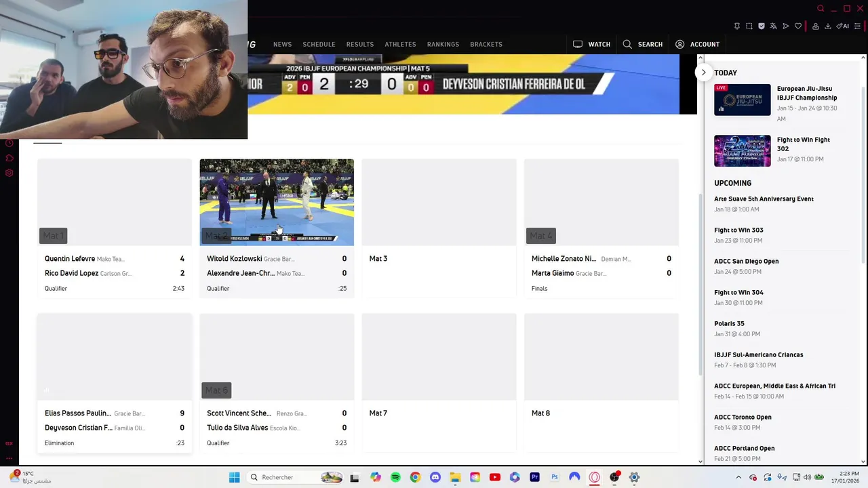
Task: Open European Jiu-Jitsu IBJJF Championship event link
Action: pyautogui.click(x=807, y=93)
